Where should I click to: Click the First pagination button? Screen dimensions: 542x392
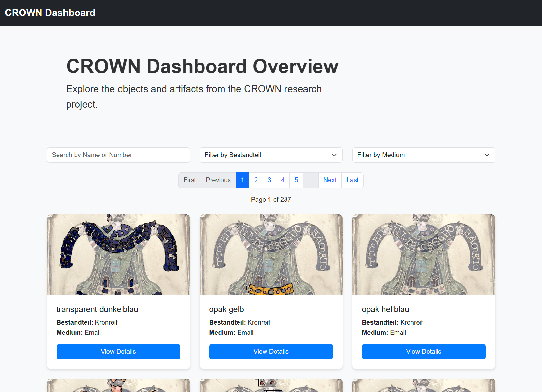pyautogui.click(x=190, y=180)
